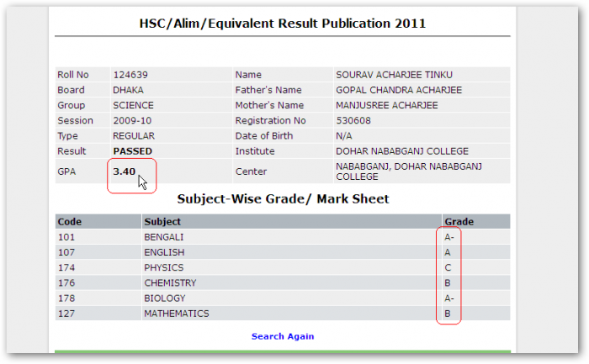The image size is (589, 364).
Task: Click the PASSED result value
Action: coord(133,151)
